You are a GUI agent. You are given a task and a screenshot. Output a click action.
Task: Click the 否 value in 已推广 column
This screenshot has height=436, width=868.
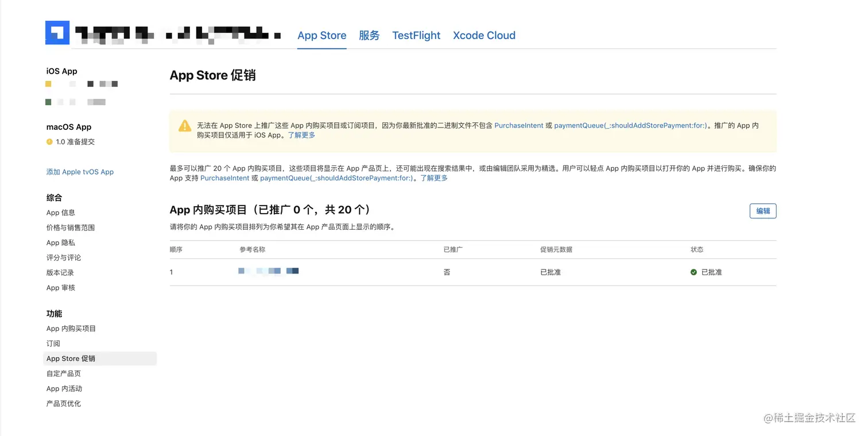pyautogui.click(x=447, y=272)
